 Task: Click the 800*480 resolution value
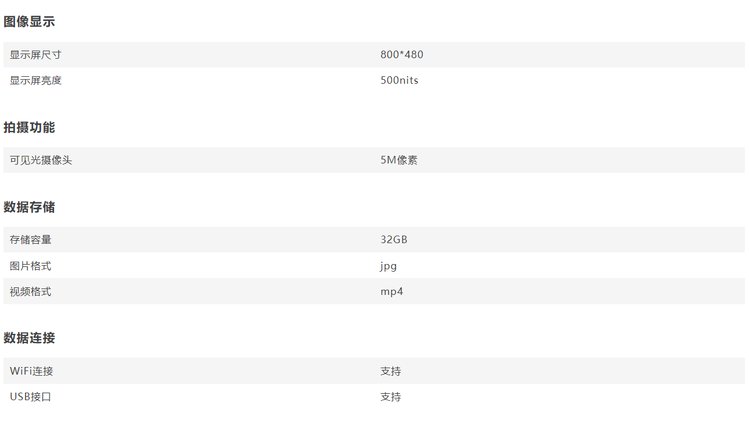pos(402,54)
